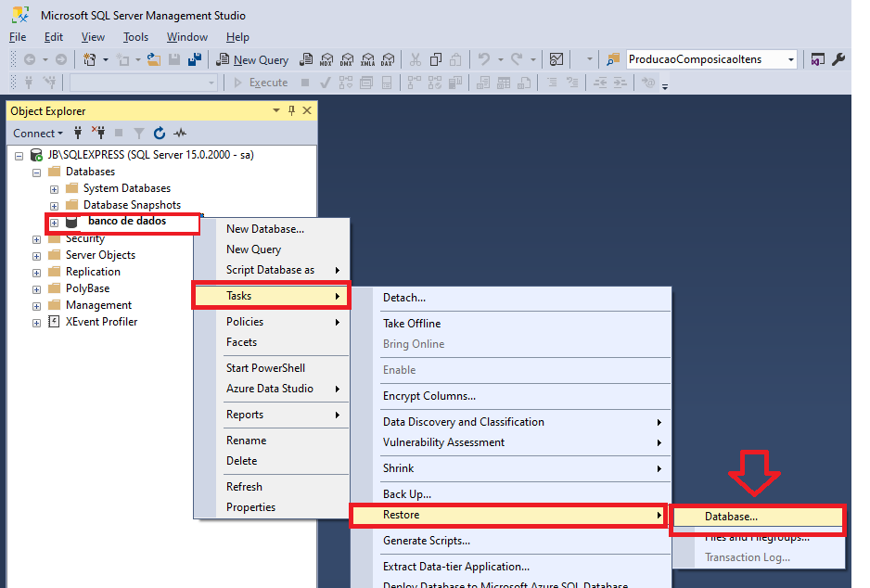Click the Cut scissors icon
The height and width of the screenshot is (588, 870).
416,59
